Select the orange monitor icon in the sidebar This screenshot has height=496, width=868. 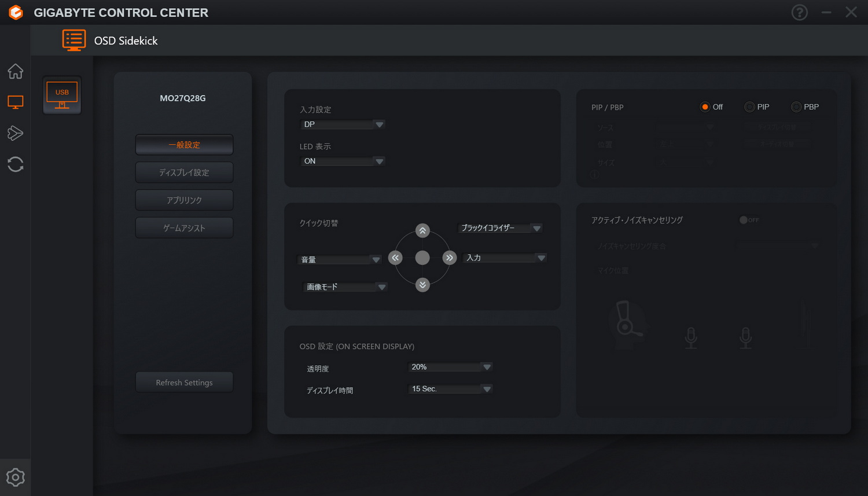16,102
